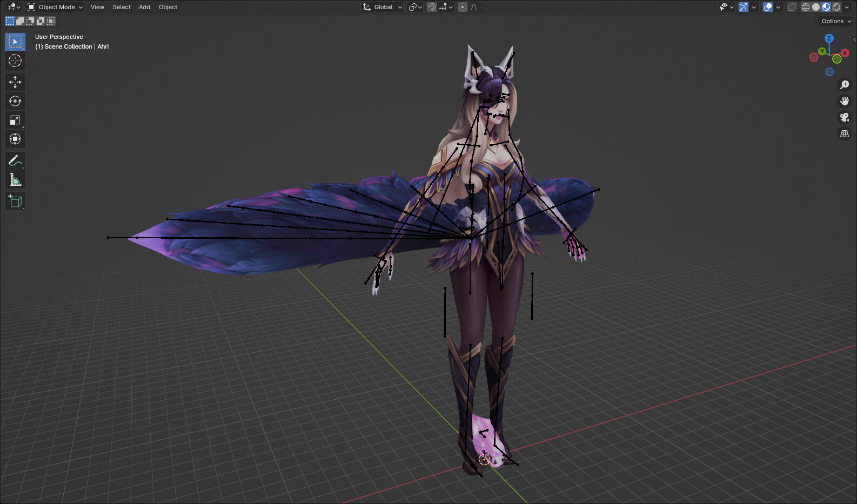857x504 pixels.
Task: Select the Transform tool
Action: click(15, 139)
